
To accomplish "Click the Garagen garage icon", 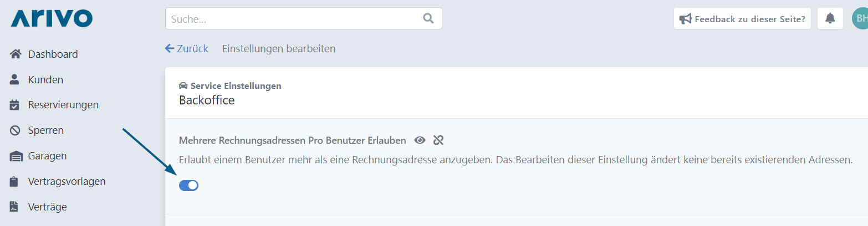I will (x=16, y=156).
